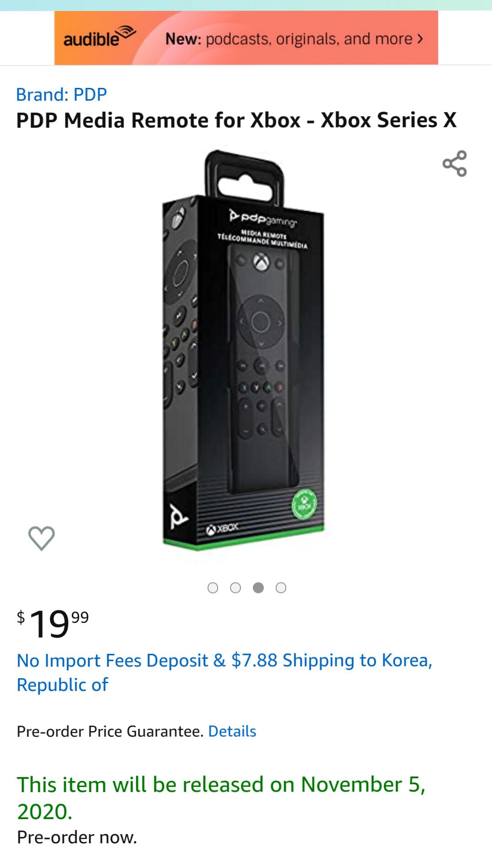
Task: Select the second image carousel dot
Action: click(x=235, y=588)
